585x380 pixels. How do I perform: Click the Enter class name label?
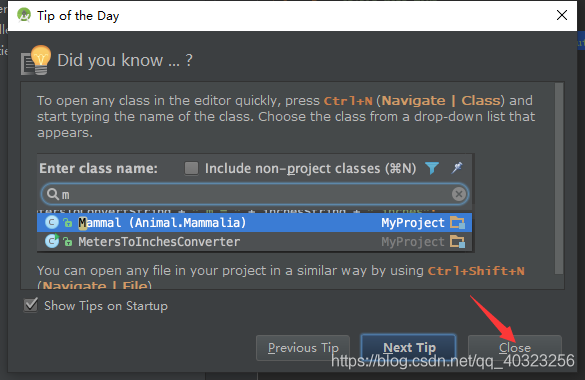click(x=98, y=169)
